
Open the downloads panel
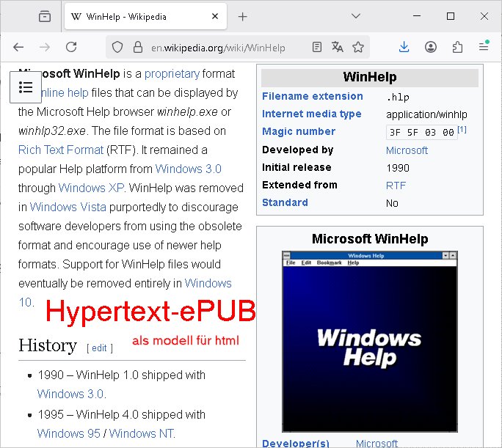tap(404, 47)
